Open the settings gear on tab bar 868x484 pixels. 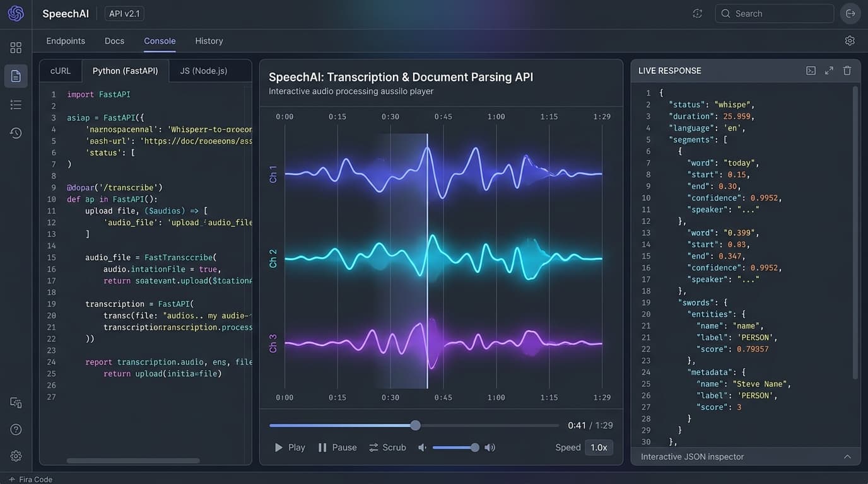(850, 40)
